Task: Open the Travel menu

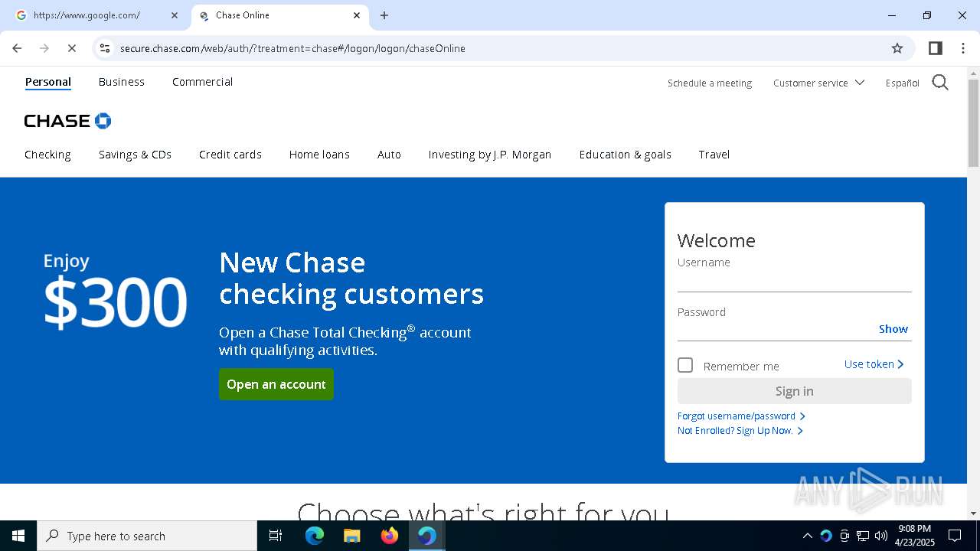Action: point(714,155)
